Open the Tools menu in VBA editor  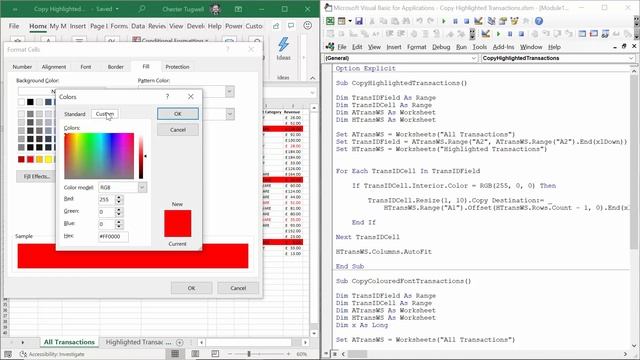tap(480, 47)
